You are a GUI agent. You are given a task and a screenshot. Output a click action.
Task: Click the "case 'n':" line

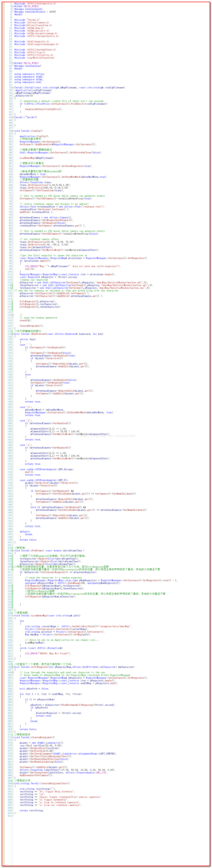(x=26, y=407)
